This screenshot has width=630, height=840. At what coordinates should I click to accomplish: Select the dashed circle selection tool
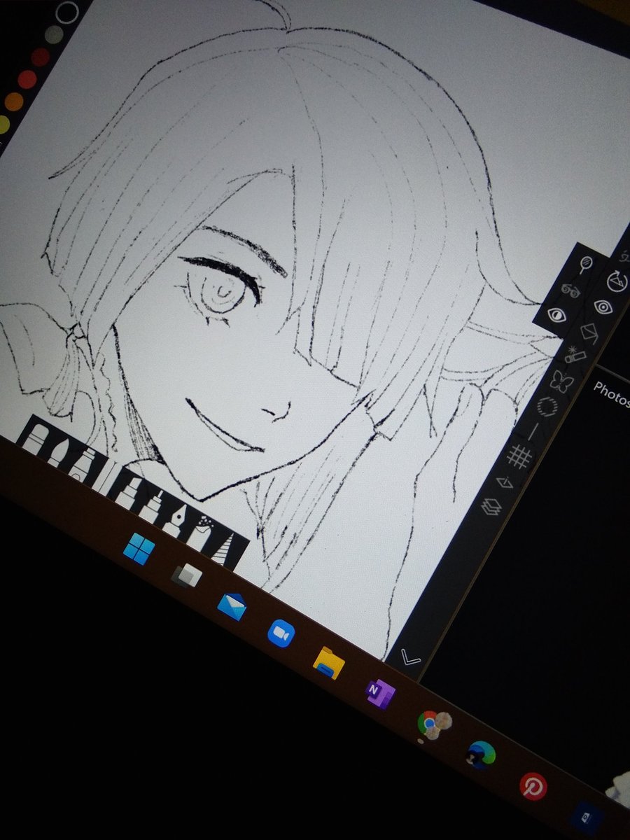546,407
